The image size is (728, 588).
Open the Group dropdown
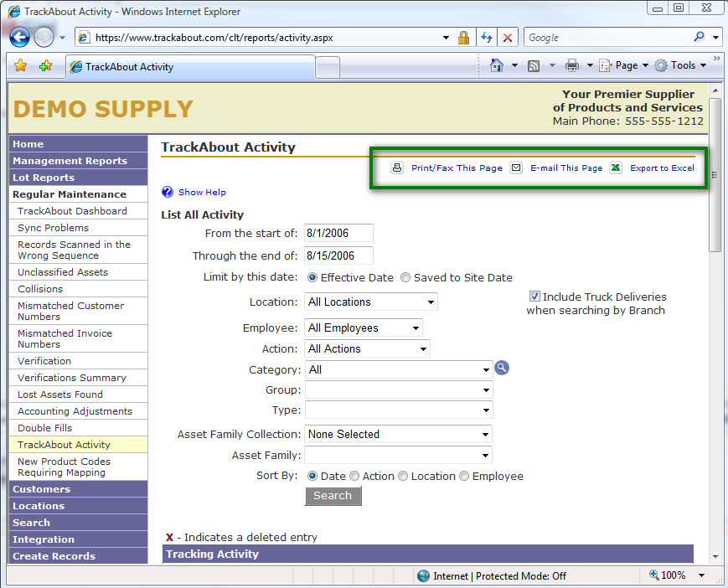[x=399, y=389]
